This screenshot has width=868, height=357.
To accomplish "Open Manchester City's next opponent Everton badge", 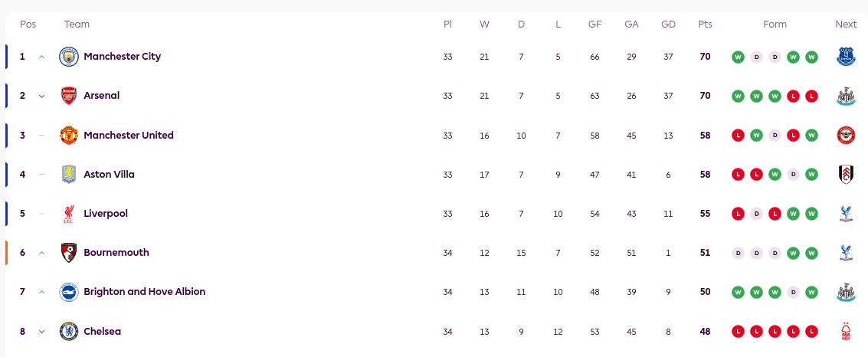I will click(846, 57).
